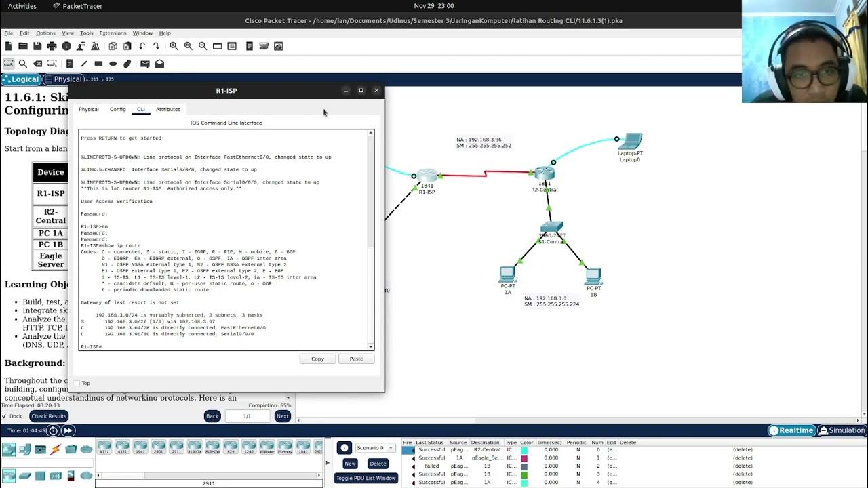
Task: Click the New file icon in toolbar
Action: pos(9,46)
